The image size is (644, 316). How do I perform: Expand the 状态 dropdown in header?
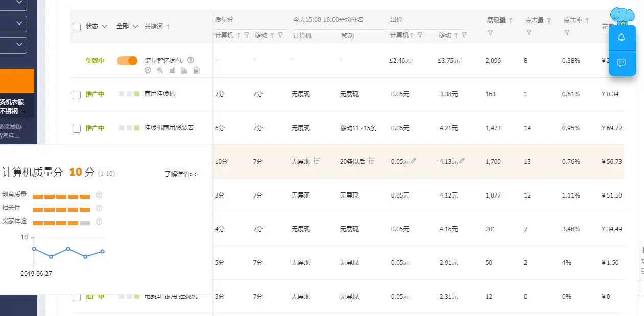(96, 26)
